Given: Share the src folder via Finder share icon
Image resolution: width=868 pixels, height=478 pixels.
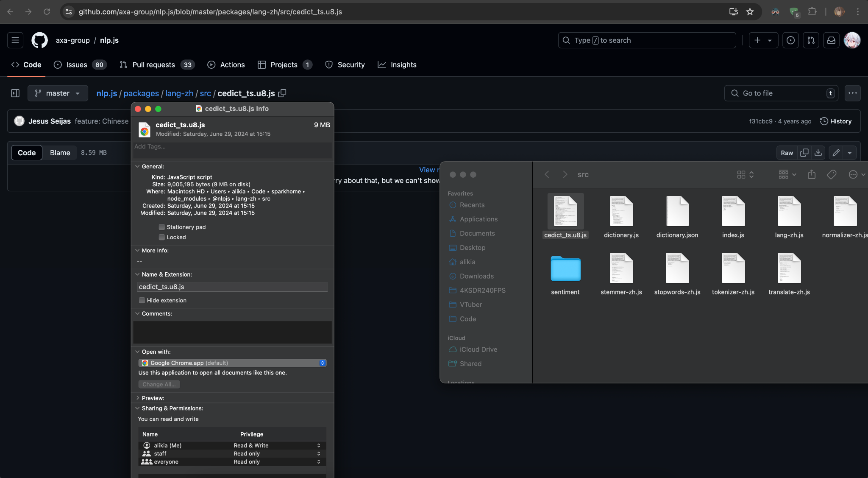Looking at the screenshot, I should (x=811, y=174).
